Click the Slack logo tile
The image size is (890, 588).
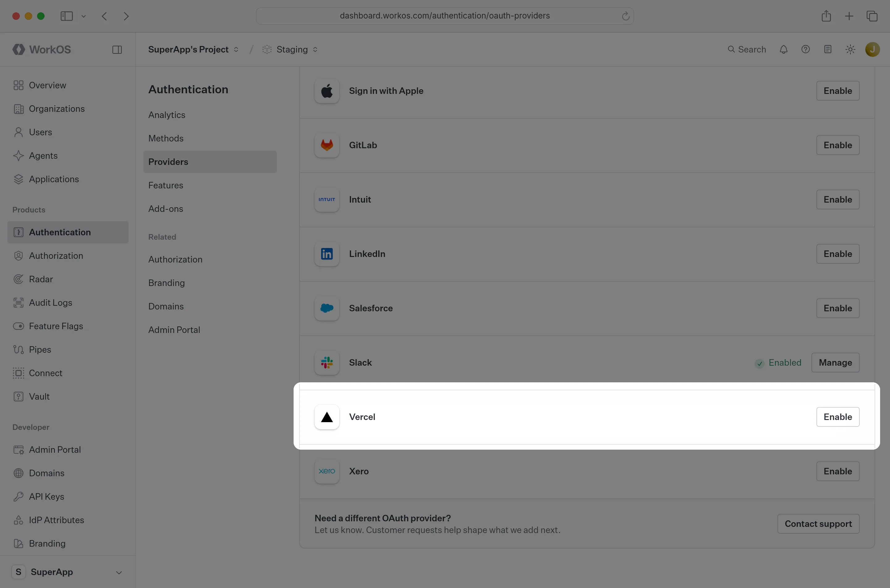(327, 363)
